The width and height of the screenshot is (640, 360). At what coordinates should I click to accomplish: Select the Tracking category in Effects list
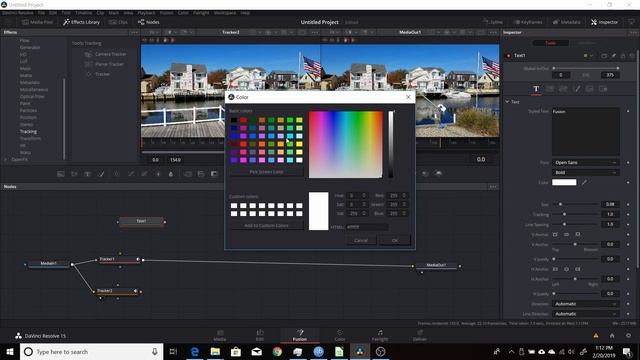point(28,131)
